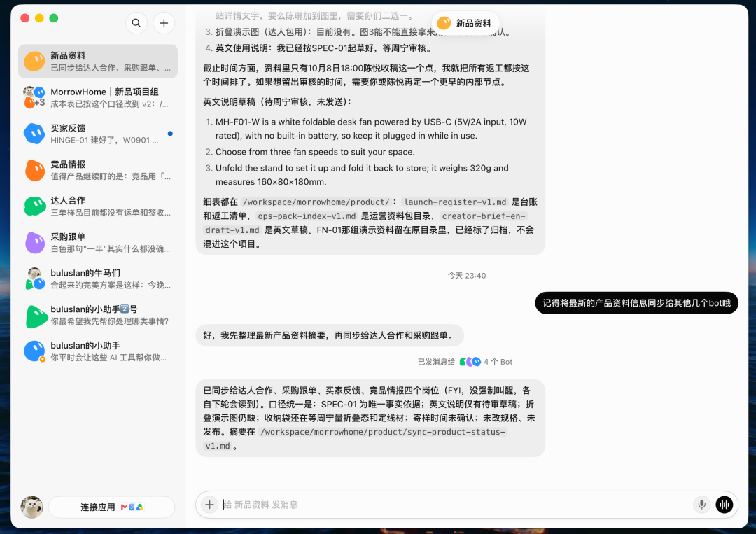
Task: Click the Google Drive icon in 连接应用
Action: point(140,507)
